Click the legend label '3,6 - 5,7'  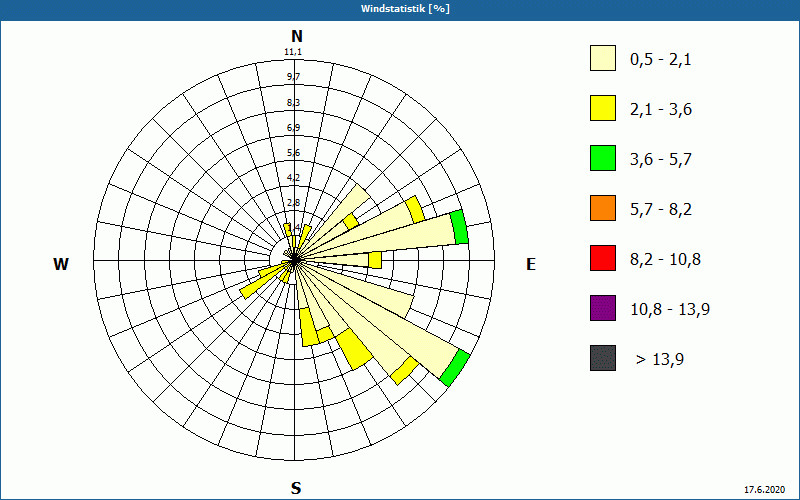click(x=661, y=160)
